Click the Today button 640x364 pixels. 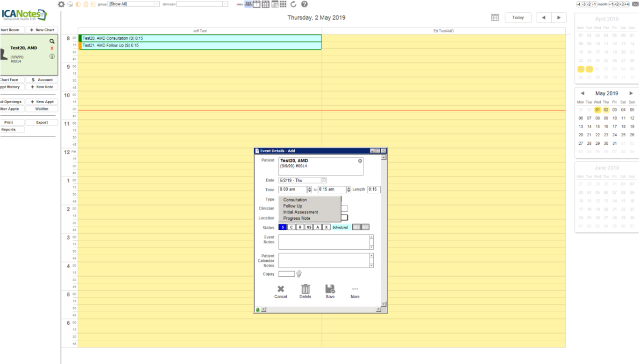[518, 17]
